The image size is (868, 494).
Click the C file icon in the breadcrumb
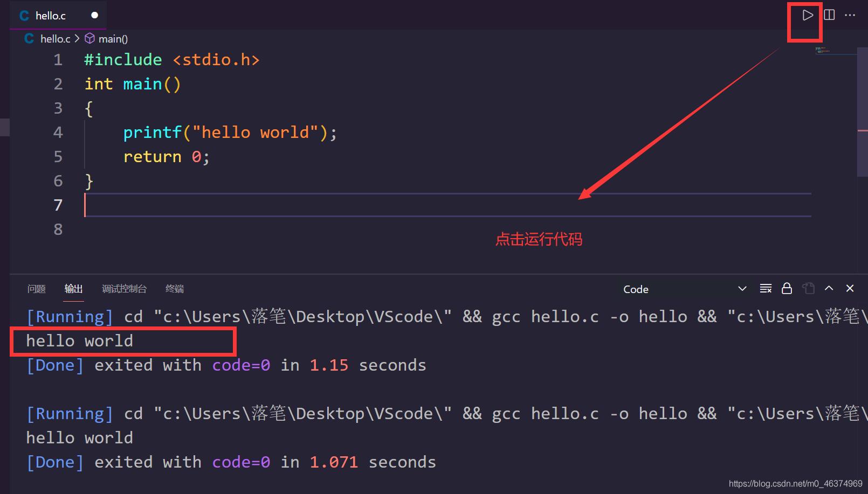pos(29,38)
